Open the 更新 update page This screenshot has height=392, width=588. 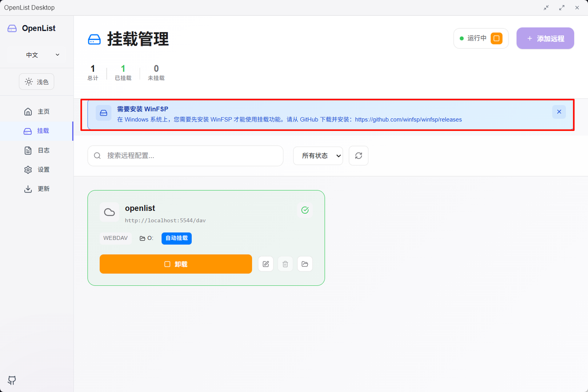tap(37, 189)
